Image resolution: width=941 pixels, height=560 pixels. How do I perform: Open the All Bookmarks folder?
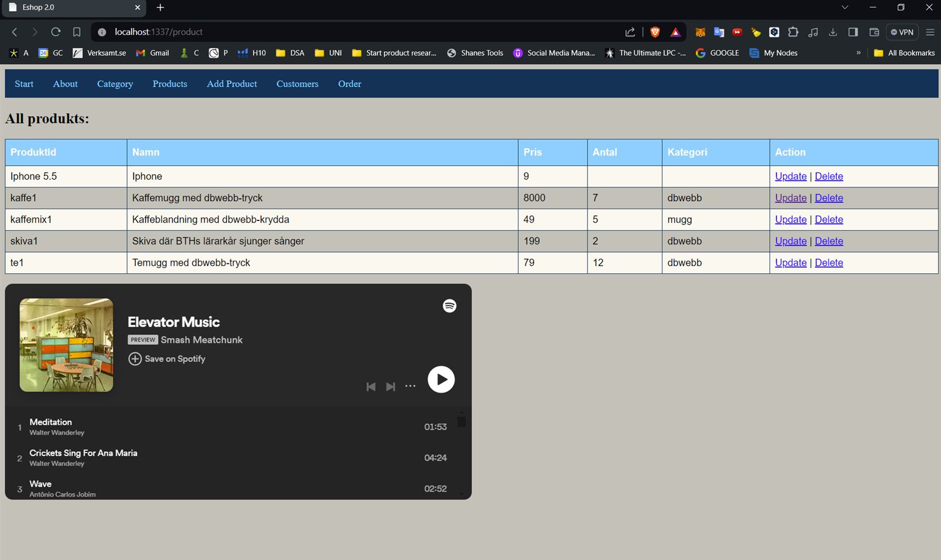pos(905,53)
